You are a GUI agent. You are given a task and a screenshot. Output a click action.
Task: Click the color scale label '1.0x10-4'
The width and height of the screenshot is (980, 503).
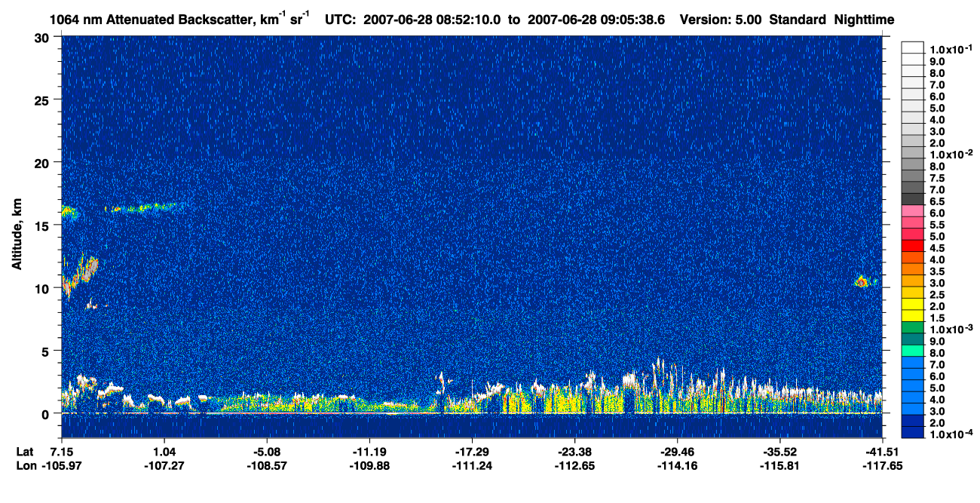pyautogui.click(x=950, y=434)
